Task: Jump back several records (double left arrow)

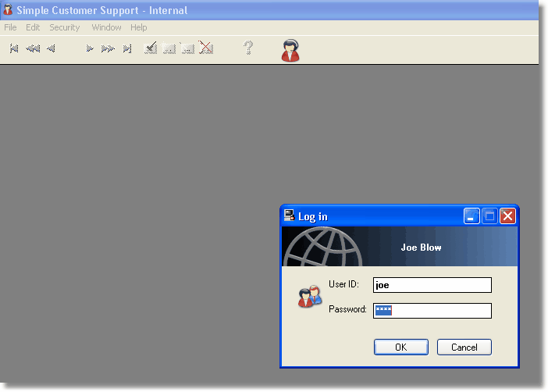Action: pos(33,48)
